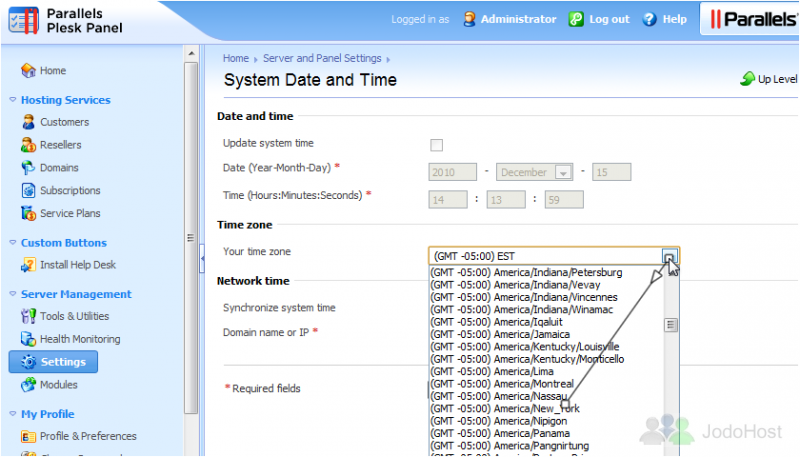Select America/Kentucky/Louisville time zone
This screenshot has height=457, width=800.
(546, 346)
